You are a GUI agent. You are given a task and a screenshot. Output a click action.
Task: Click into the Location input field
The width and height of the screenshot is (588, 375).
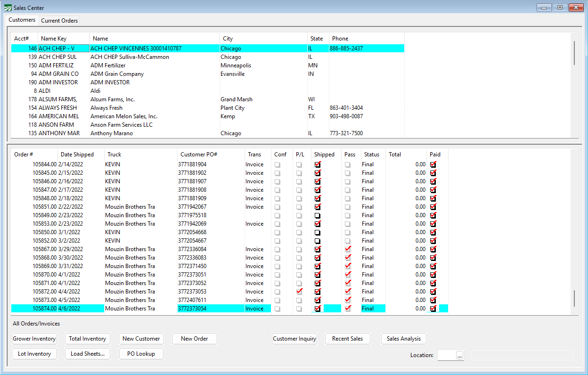coord(447,355)
